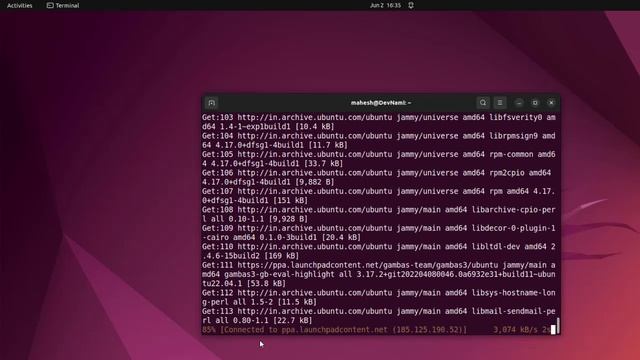This screenshot has height=360, width=640.
Task: Close the terminal window
Action: 551,103
